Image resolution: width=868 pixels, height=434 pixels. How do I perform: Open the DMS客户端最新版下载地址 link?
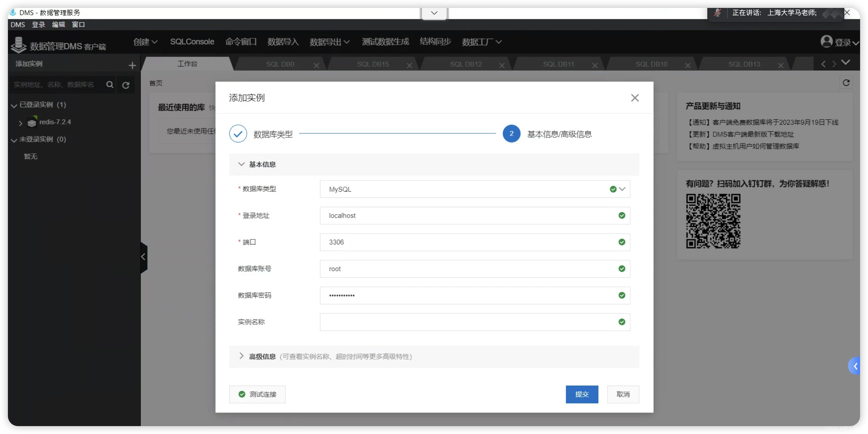click(740, 134)
